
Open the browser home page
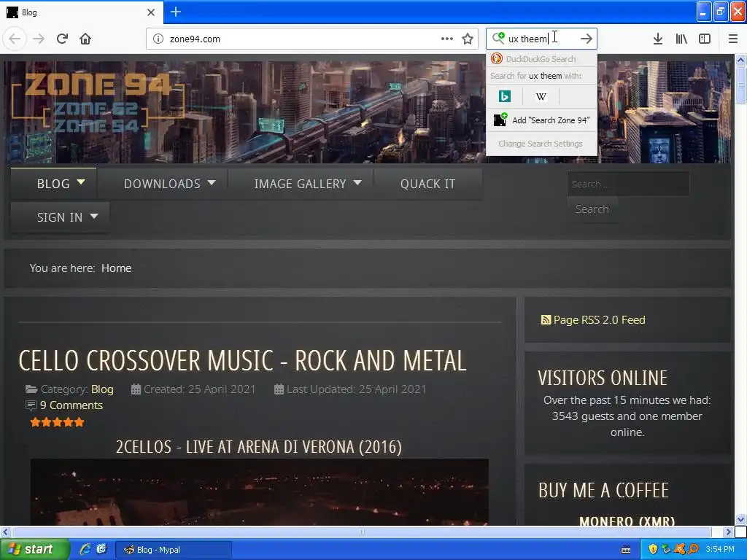pyautogui.click(x=85, y=39)
